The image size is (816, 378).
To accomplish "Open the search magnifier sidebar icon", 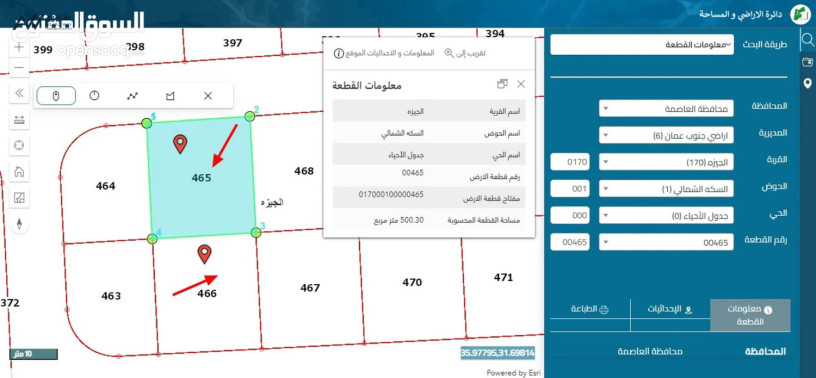I will click(x=808, y=40).
